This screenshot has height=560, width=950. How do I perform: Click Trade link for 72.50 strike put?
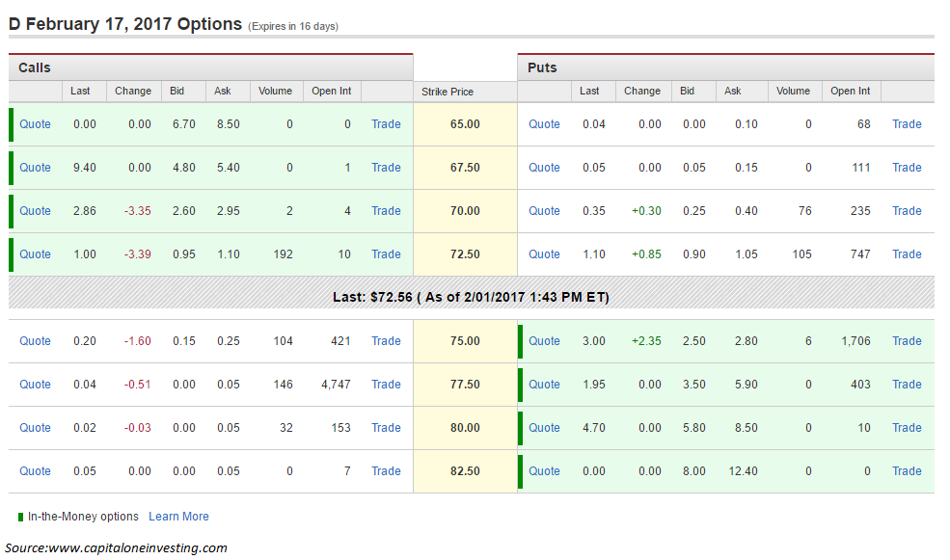tap(907, 254)
